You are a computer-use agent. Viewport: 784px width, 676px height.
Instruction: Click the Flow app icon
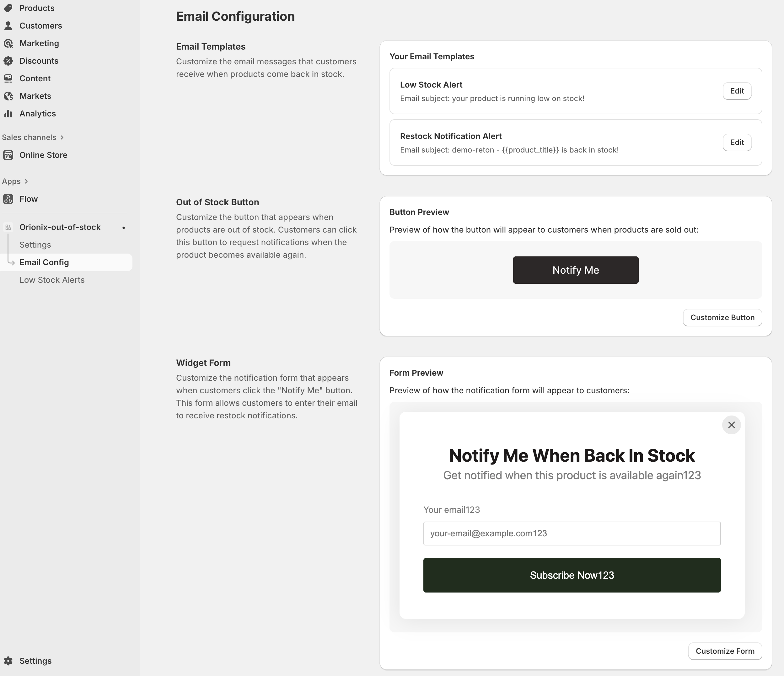pyautogui.click(x=8, y=199)
